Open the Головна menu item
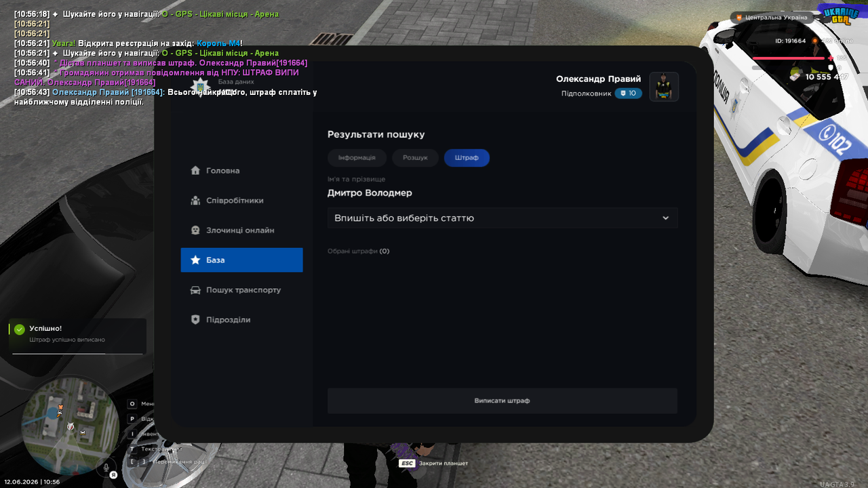Viewport: 868px width, 488px height. [241, 170]
